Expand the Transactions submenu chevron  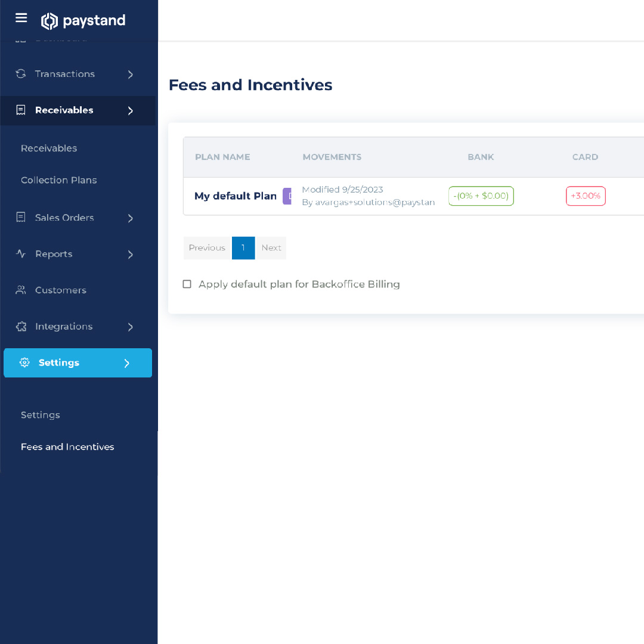(x=131, y=75)
